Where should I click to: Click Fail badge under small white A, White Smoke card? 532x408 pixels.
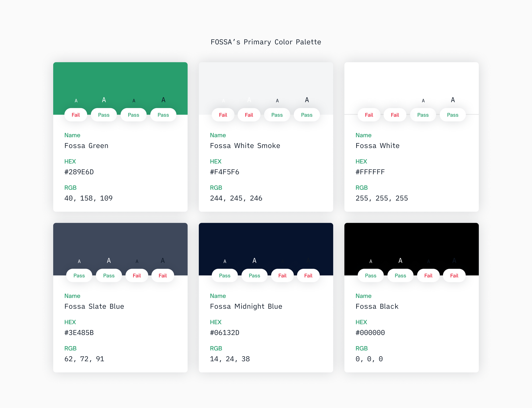223,115
